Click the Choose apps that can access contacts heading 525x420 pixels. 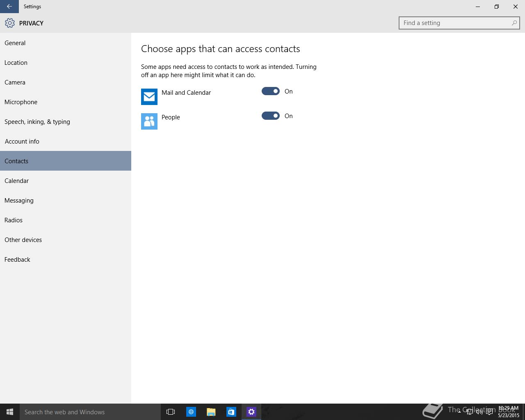[x=221, y=49]
